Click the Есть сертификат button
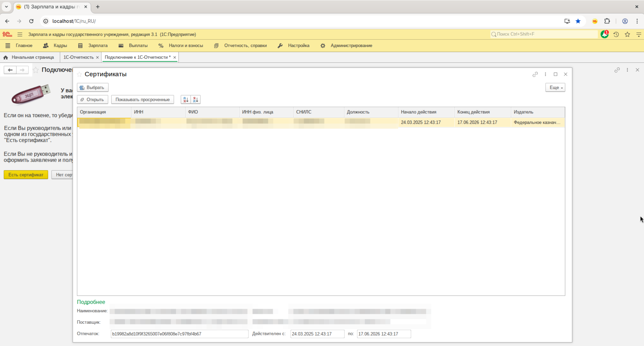 pos(26,175)
